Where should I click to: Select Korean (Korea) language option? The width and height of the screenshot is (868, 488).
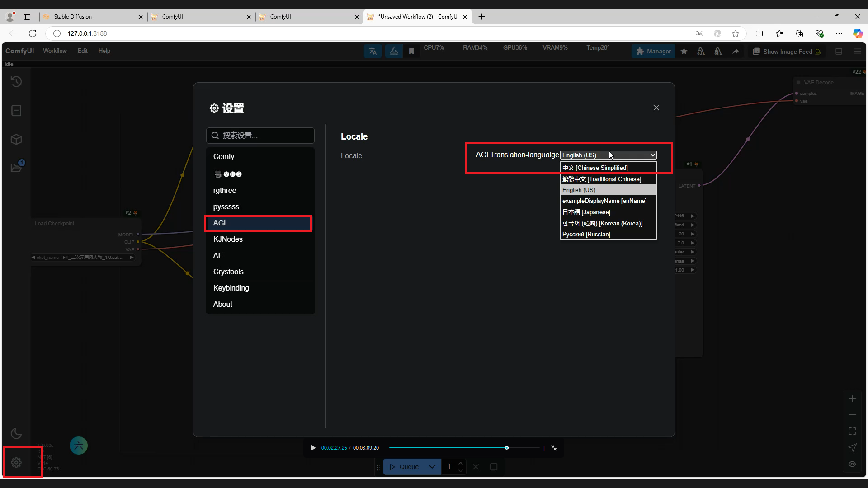(609, 224)
